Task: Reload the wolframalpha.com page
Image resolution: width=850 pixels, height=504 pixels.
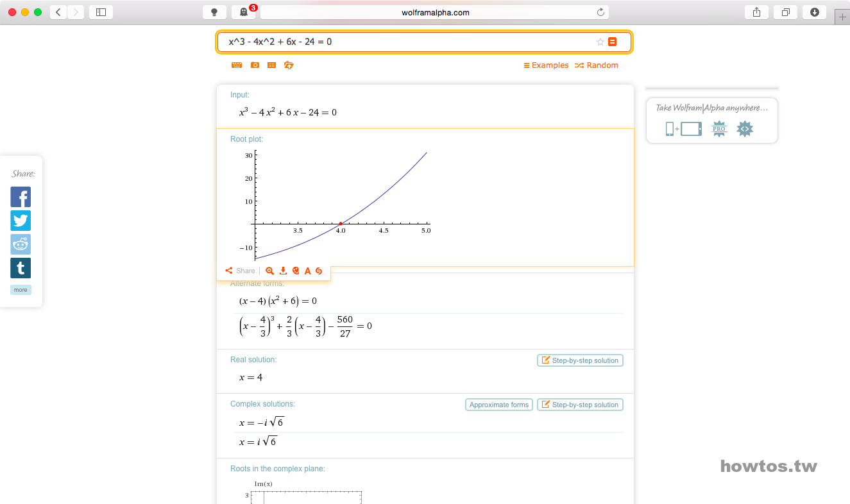Action: click(600, 12)
